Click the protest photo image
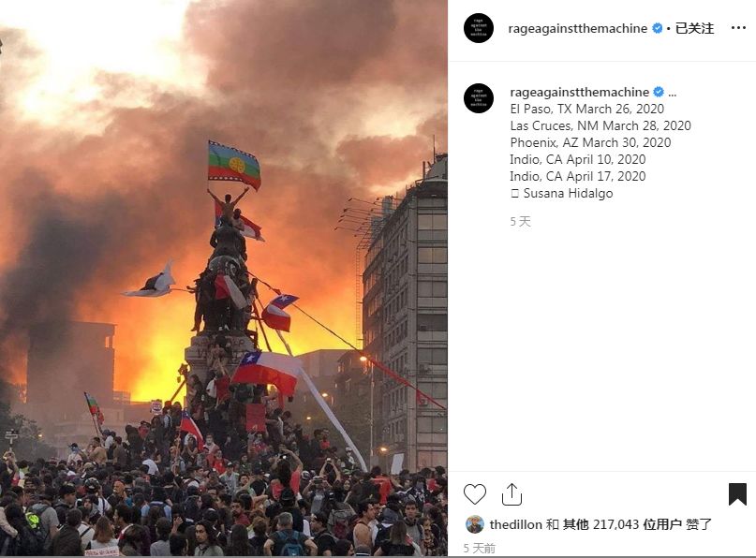The image size is (756, 558). [x=224, y=278]
